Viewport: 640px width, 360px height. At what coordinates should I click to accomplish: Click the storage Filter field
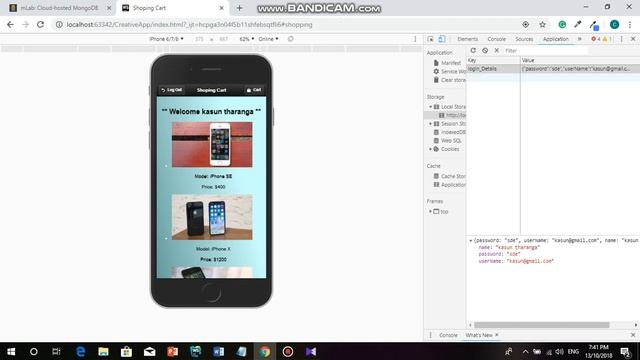coord(546,51)
